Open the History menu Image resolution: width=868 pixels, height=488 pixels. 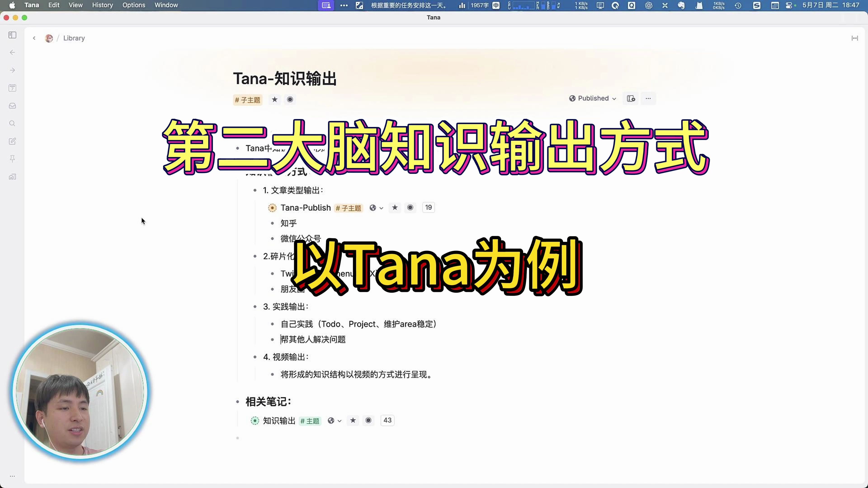click(102, 5)
